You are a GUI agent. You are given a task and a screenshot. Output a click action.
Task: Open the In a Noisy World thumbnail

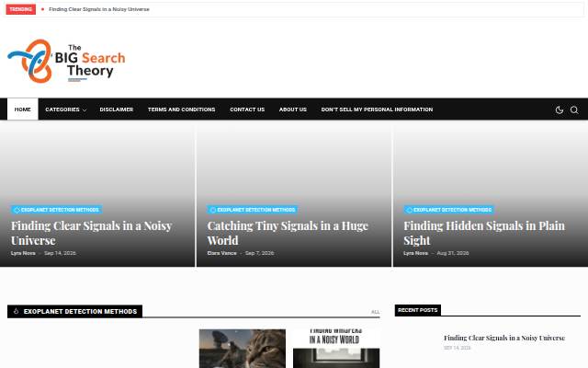336,349
